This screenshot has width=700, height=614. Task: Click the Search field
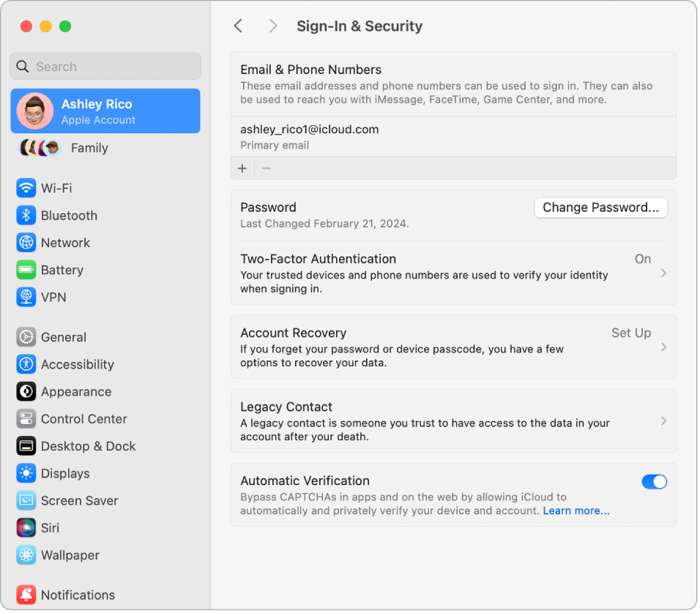[x=105, y=66]
